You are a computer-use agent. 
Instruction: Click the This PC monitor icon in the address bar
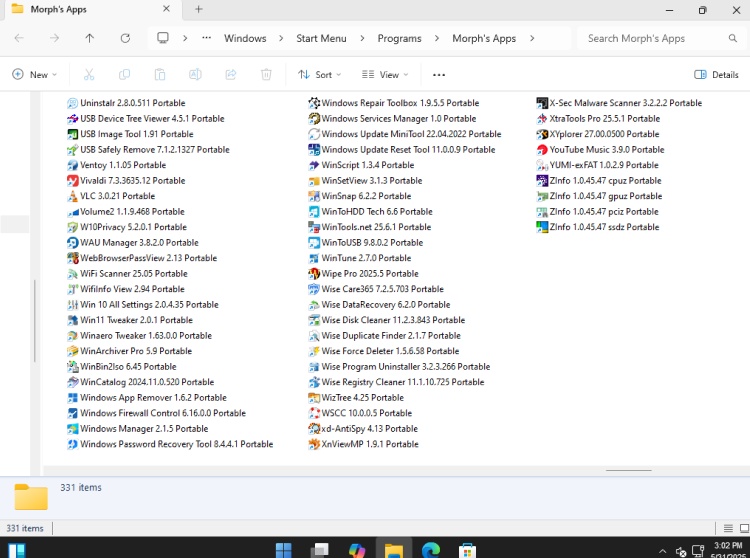pos(163,38)
